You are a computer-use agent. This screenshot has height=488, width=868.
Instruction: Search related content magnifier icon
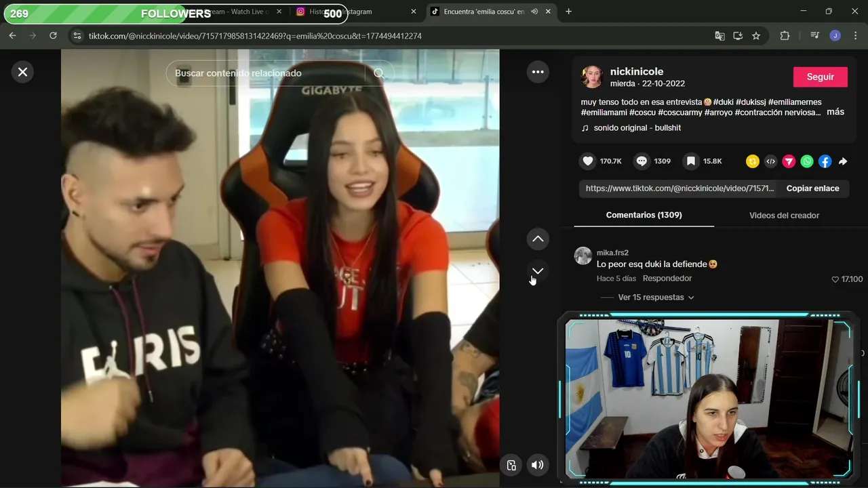[x=379, y=73]
